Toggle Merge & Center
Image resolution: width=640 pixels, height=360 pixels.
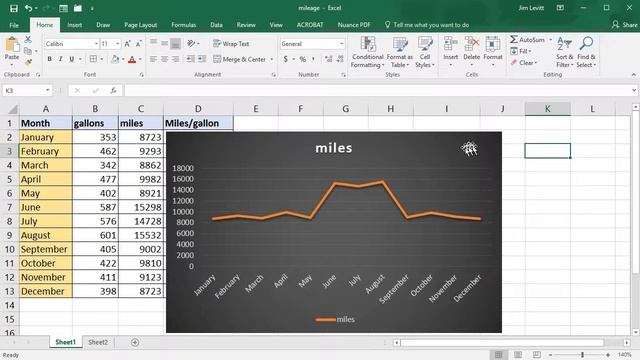pyautogui.click(x=240, y=59)
